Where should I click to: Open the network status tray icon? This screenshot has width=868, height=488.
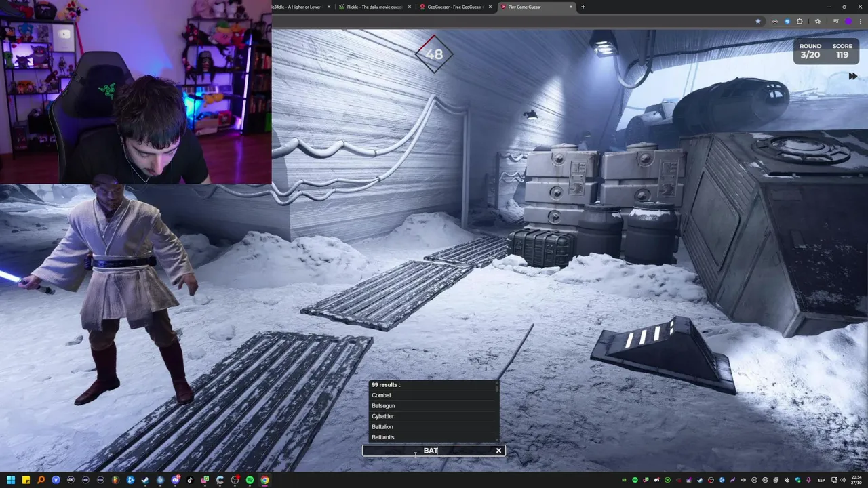(834, 480)
